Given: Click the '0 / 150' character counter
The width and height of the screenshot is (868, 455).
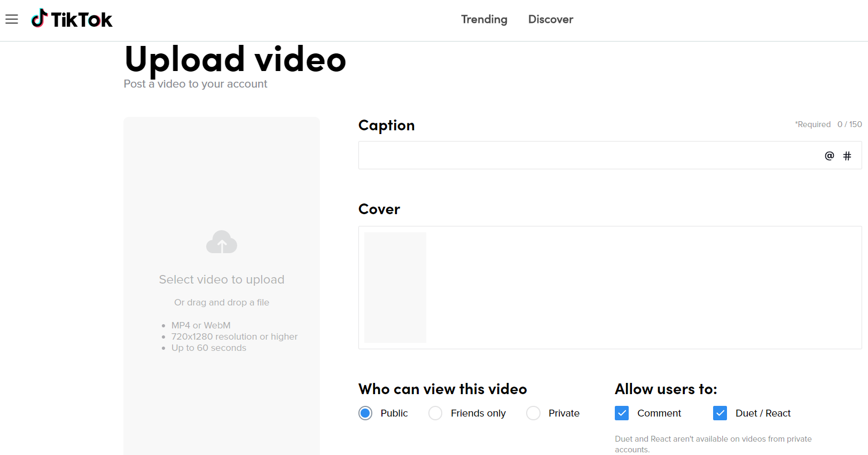Looking at the screenshot, I should (849, 124).
